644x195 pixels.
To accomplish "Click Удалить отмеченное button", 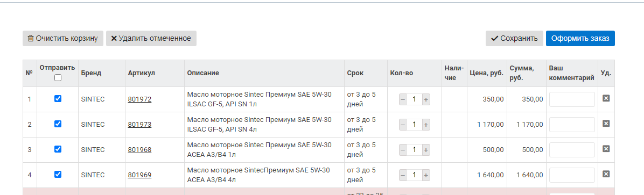I will coord(151,39).
